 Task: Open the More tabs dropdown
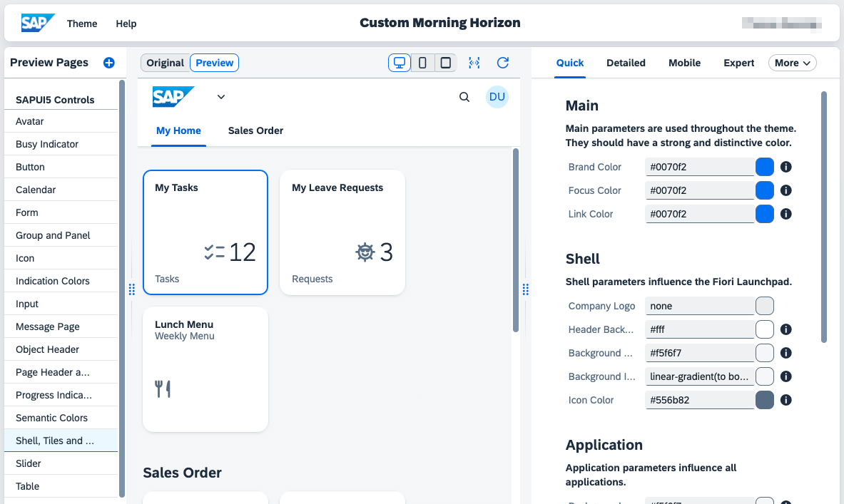pyautogui.click(x=793, y=63)
